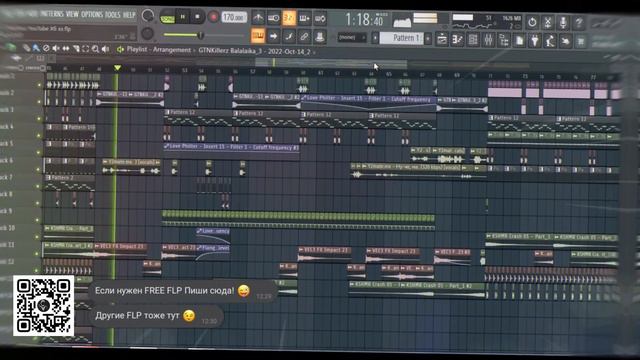Select the delete tool in playlist toolbar
The height and width of the screenshot is (360, 640).
click(46, 48)
